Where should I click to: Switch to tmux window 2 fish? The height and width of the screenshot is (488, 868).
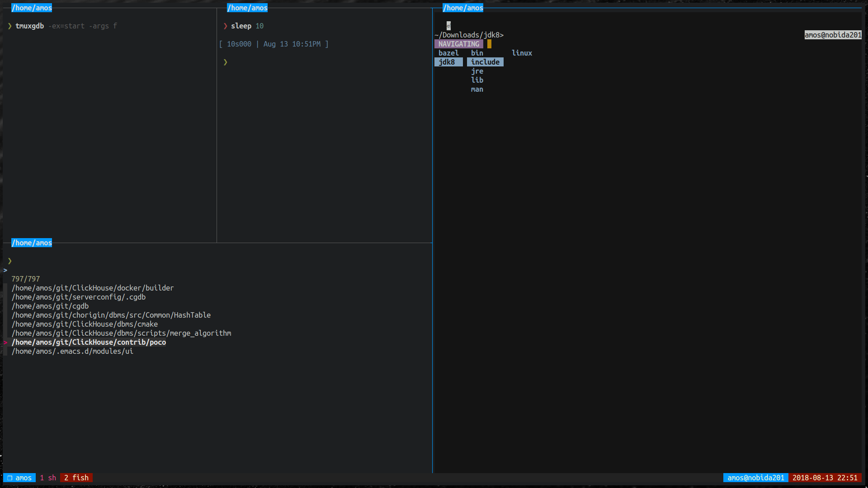(76, 478)
